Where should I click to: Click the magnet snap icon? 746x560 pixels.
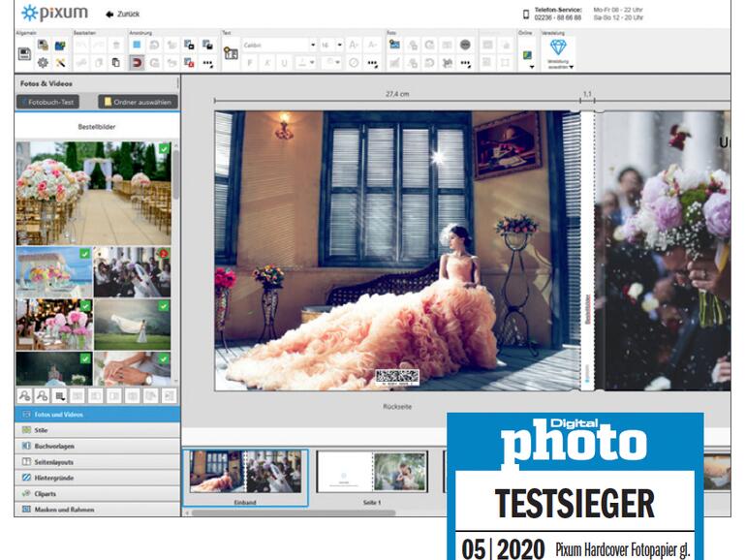(x=137, y=63)
